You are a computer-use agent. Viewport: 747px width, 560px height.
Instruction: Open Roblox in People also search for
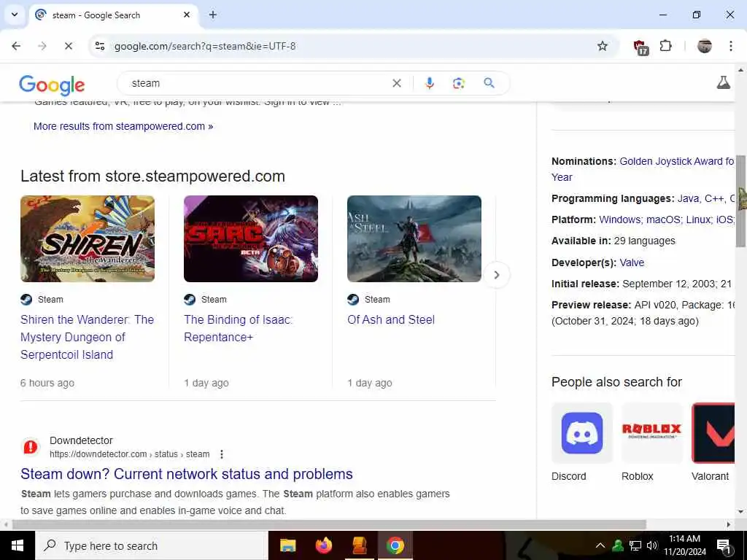pos(651,443)
